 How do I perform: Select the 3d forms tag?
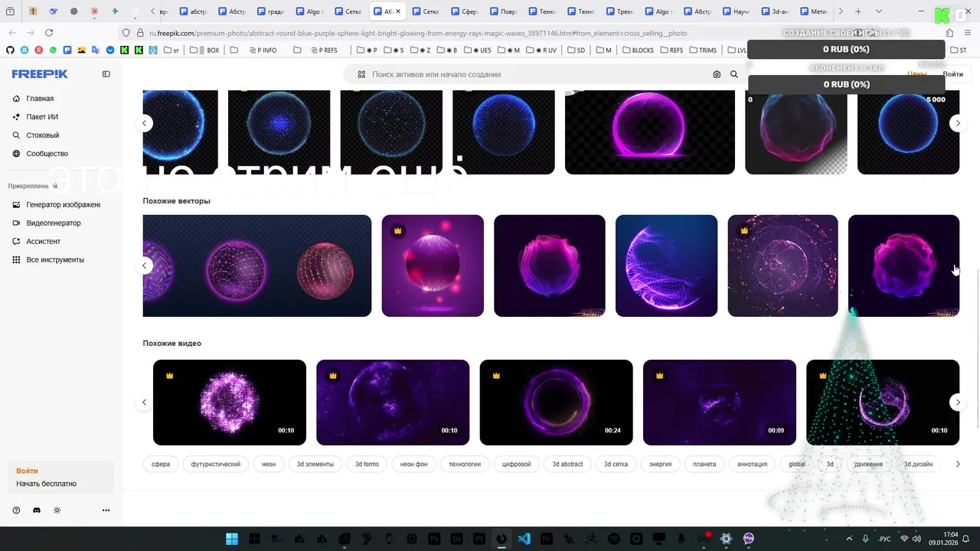click(x=367, y=464)
